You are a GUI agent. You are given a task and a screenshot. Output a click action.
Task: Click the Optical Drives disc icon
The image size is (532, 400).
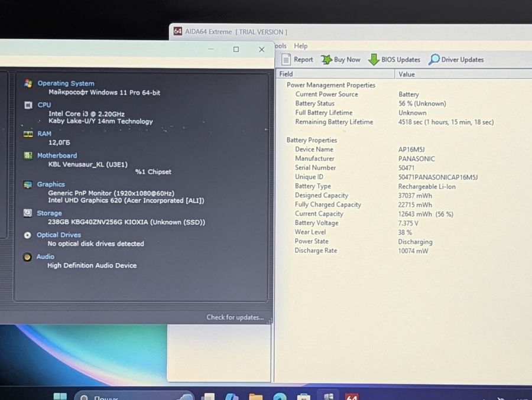click(x=27, y=235)
